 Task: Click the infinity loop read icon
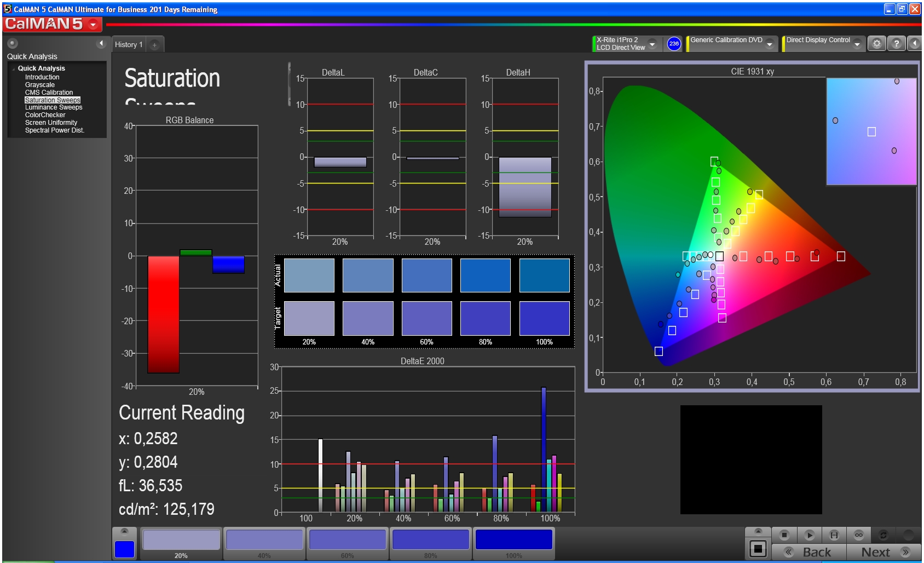pyautogui.click(x=858, y=535)
